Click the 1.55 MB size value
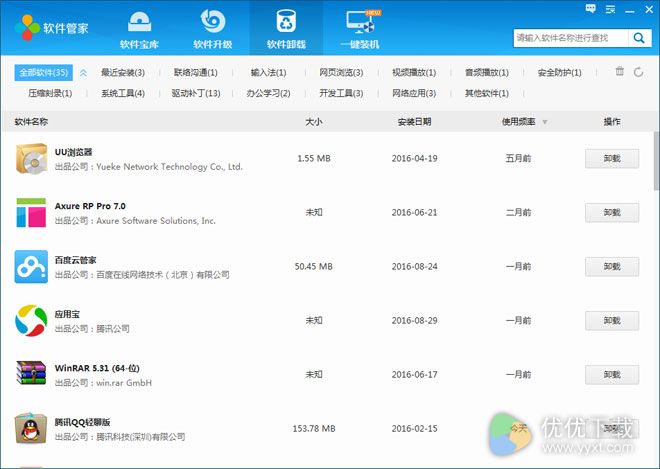Image resolution: width=660 pixels, height=469 pixels. point(314,159)
